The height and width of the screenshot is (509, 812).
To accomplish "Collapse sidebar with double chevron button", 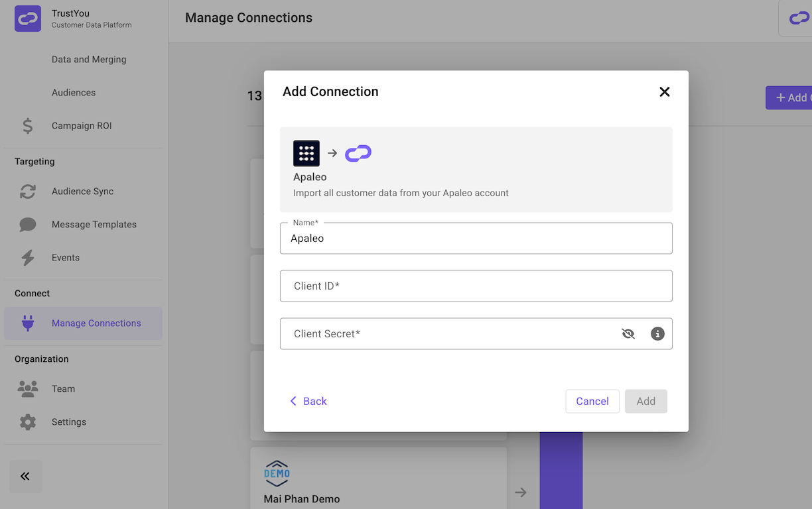I will tap(26, 477).
